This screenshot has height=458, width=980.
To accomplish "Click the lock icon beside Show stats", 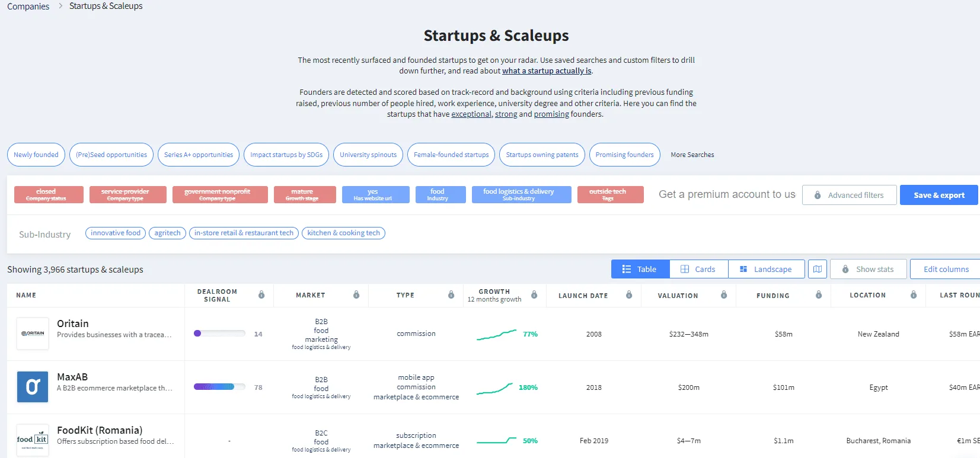I will click(845, 269).
